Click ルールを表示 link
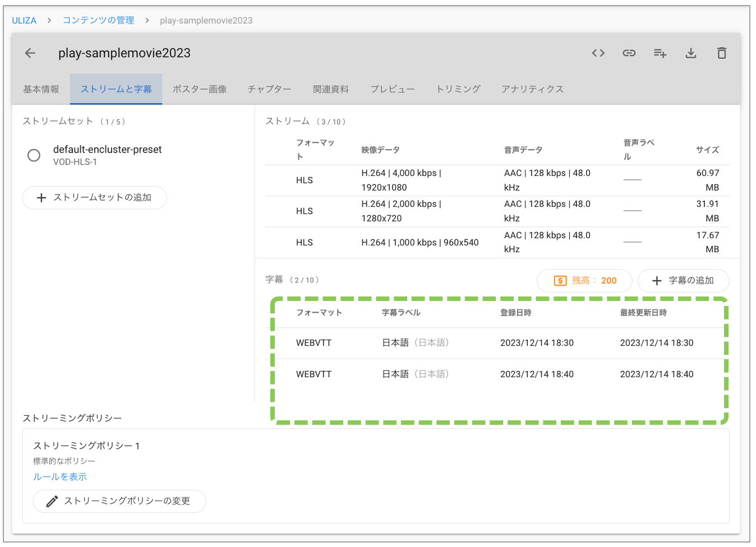Image resolution: width=756 pixels, height=547 pixels. click(x=60, y=477)
